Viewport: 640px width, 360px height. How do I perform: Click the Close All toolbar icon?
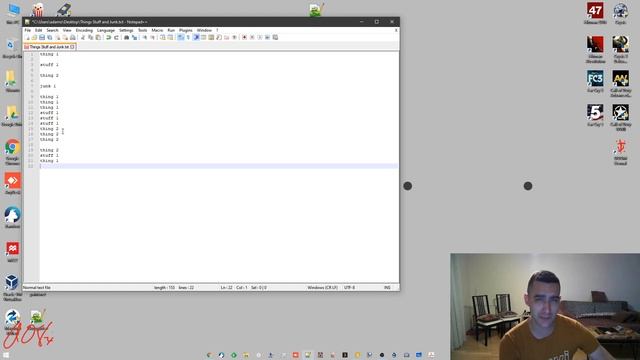[x=64, y=37]
